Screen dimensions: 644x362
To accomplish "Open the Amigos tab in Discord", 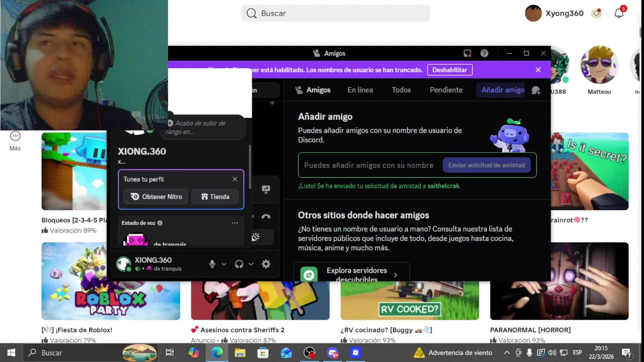I will tap(313, 90).
